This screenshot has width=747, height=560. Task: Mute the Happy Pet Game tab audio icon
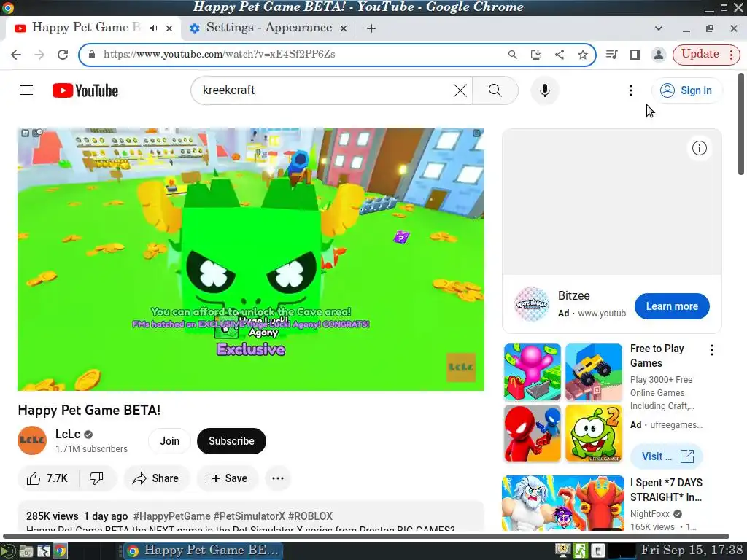[x=153, y=28]
